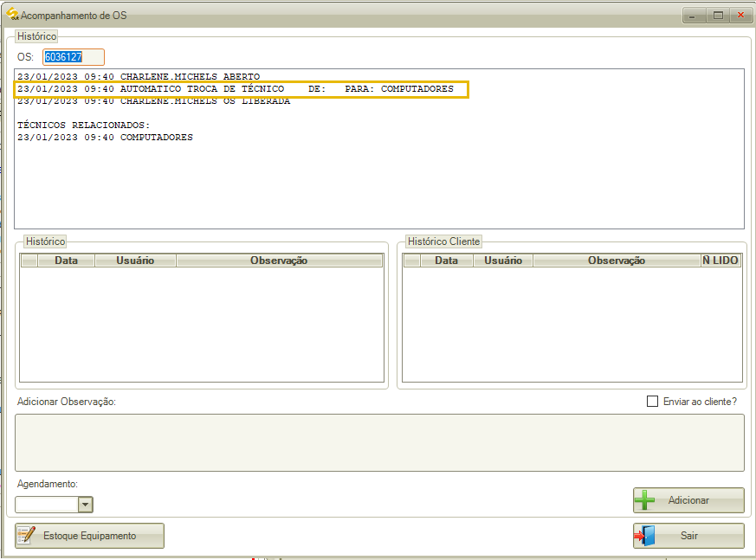Screen dimensions: 756x560
Task: Click the Adicionar button
Action: tap(688, 500)
